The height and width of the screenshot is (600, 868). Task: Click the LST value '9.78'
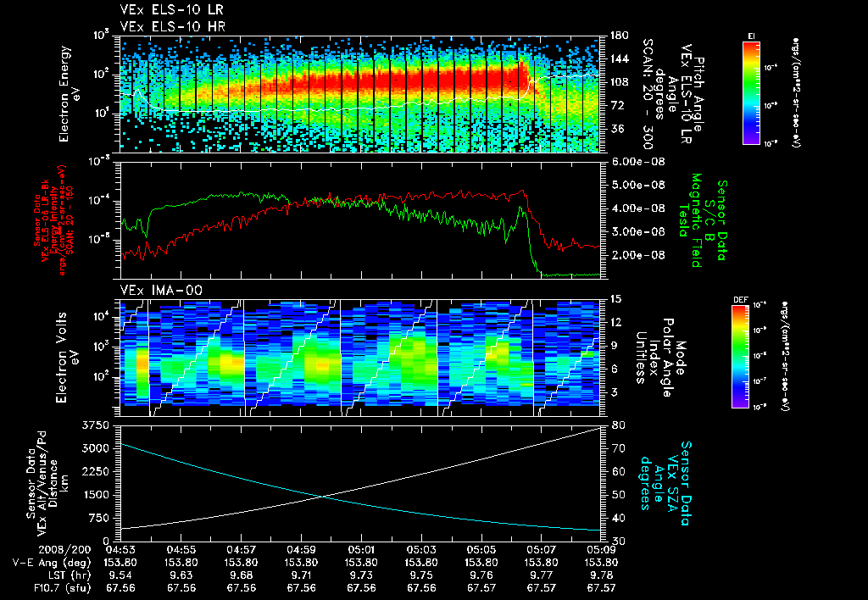tap(602, 575)
